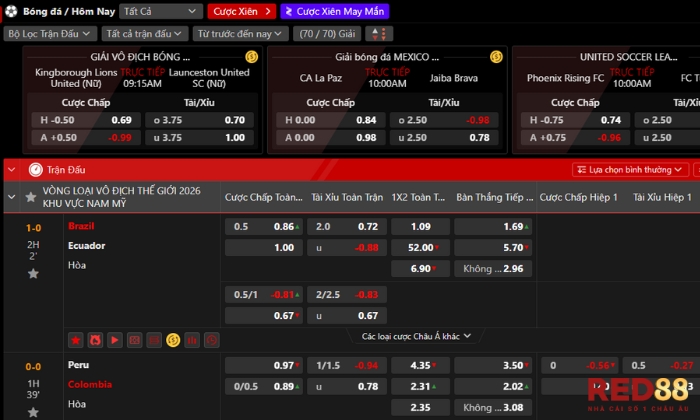Select Peru 1X2 win odds 4.35
The image size is (700, 420).
421,366
